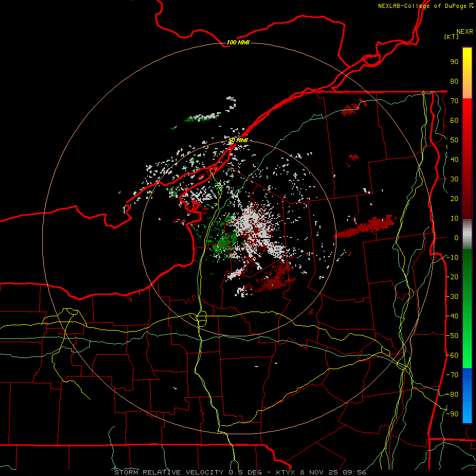Click the -70 value on velocity scale

tap(452, 375)
